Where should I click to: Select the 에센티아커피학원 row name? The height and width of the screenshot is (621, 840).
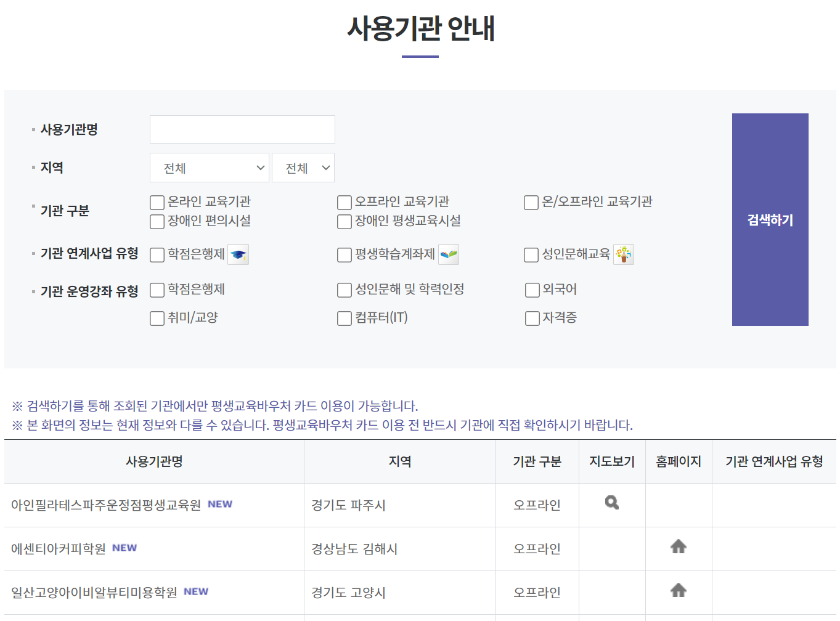[59, 549]
